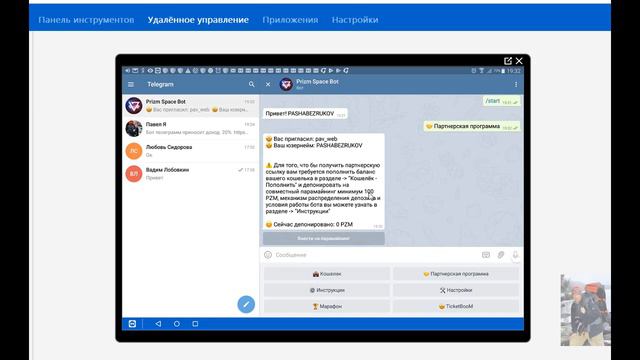Click the ВЛ avatar of Вадим Лобовкин

(134, 173)
